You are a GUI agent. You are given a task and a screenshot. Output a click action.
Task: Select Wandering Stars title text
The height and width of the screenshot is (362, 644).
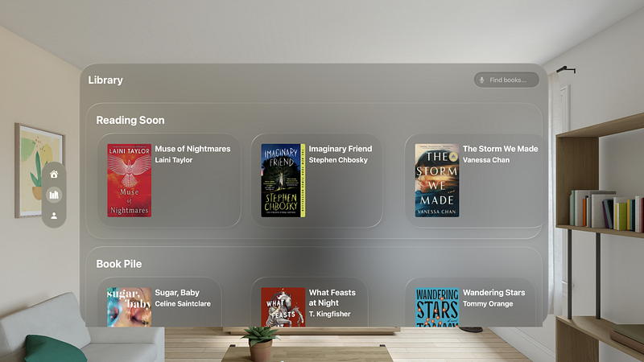coord(494,293)
